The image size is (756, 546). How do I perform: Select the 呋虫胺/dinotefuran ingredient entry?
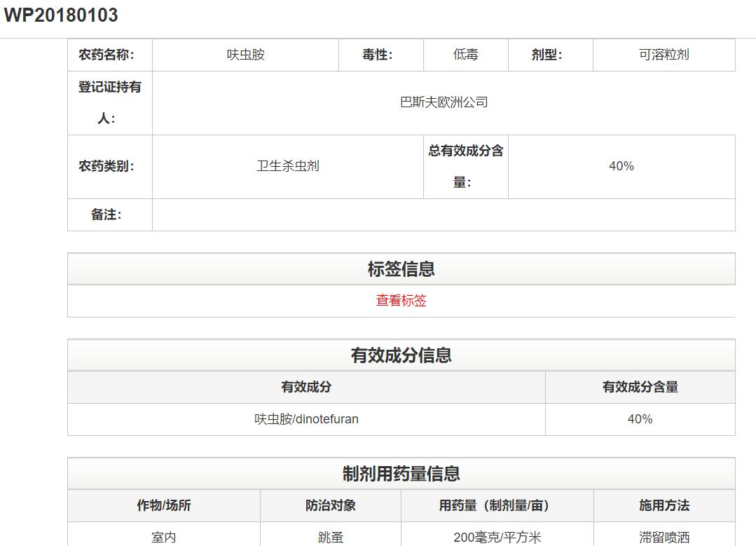pyautogui.click(x=305, y=418)
